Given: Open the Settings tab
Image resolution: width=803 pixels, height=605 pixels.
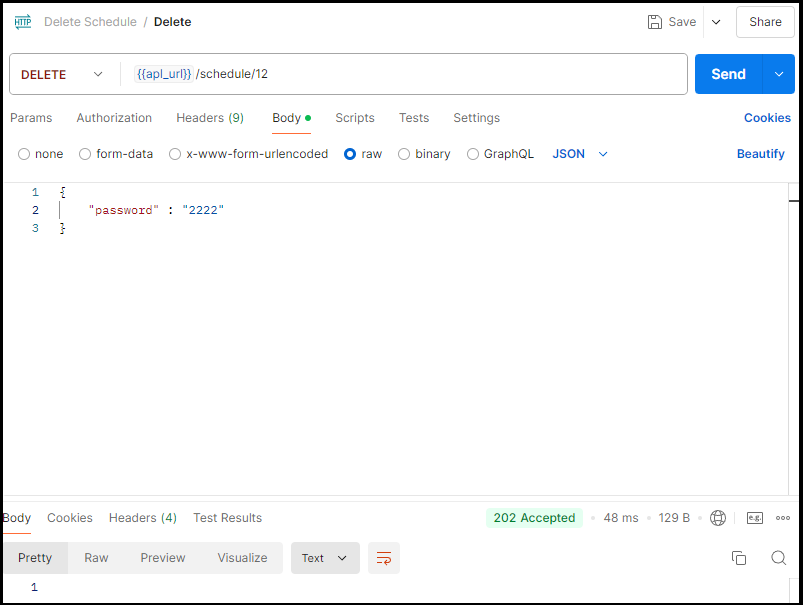Looking at the screenshot, I should tap(476, 118).
